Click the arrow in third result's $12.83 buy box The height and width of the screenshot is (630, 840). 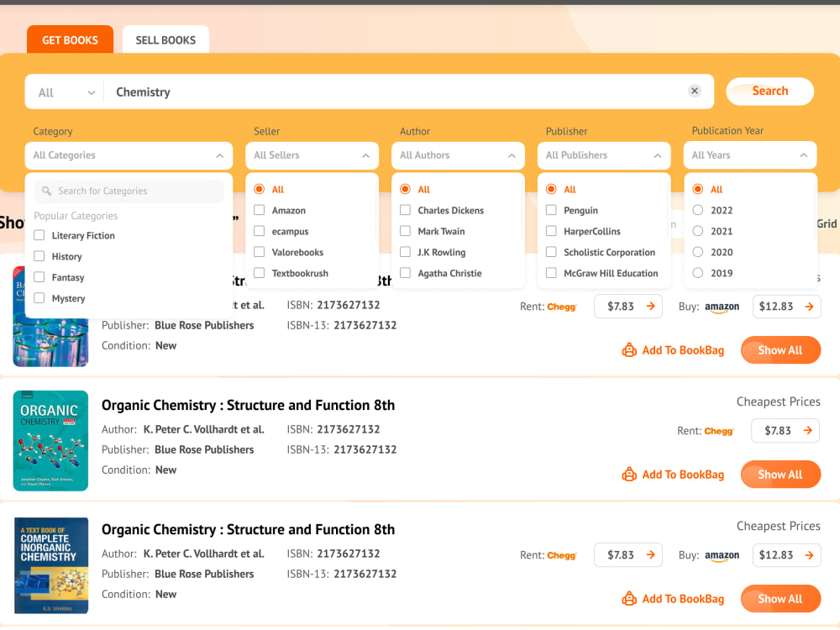809,555
